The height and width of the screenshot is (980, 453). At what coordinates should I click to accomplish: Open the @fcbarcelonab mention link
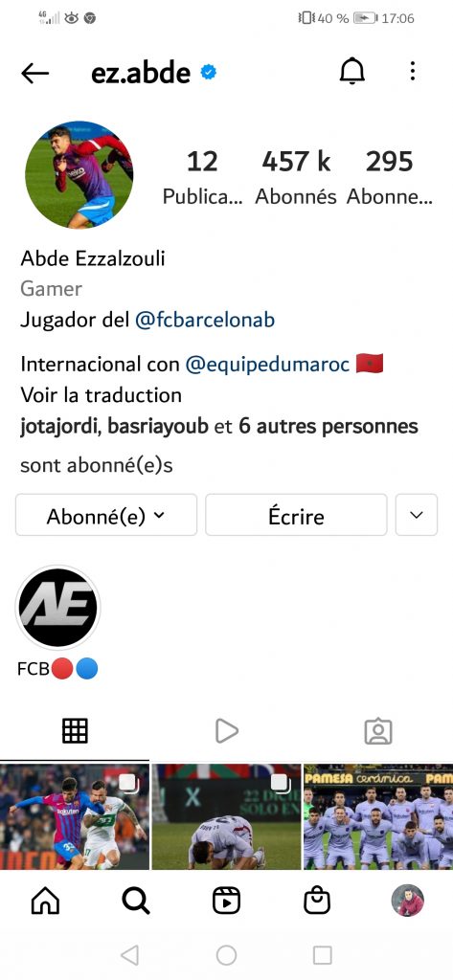[205, 320]
